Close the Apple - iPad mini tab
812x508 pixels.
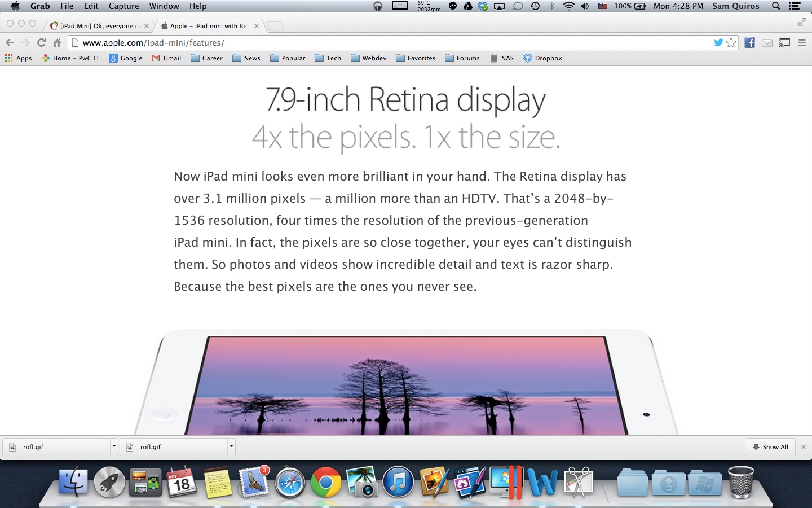(257, 26)
